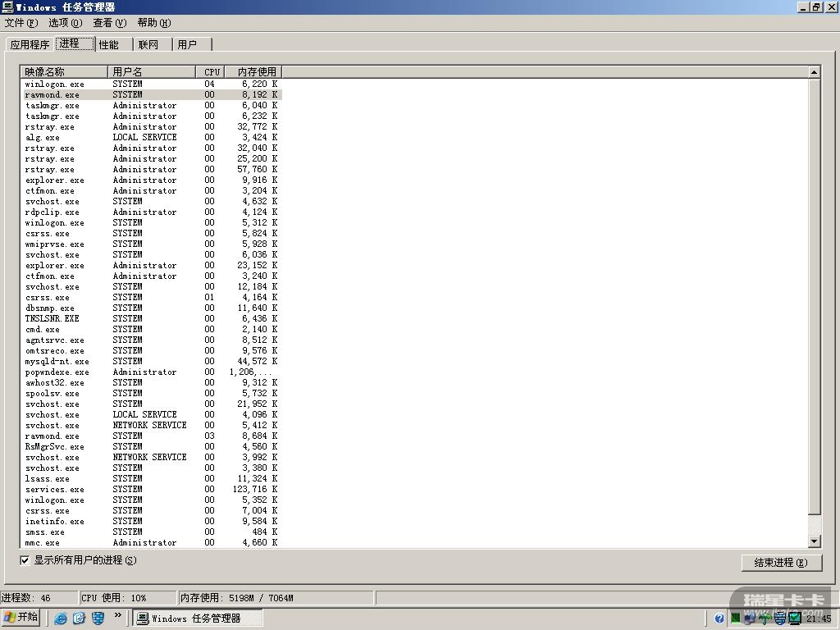Viewport: 840px width, 630px height.
Task: Switch to the 联网 tab
Action: coord(152,44)
